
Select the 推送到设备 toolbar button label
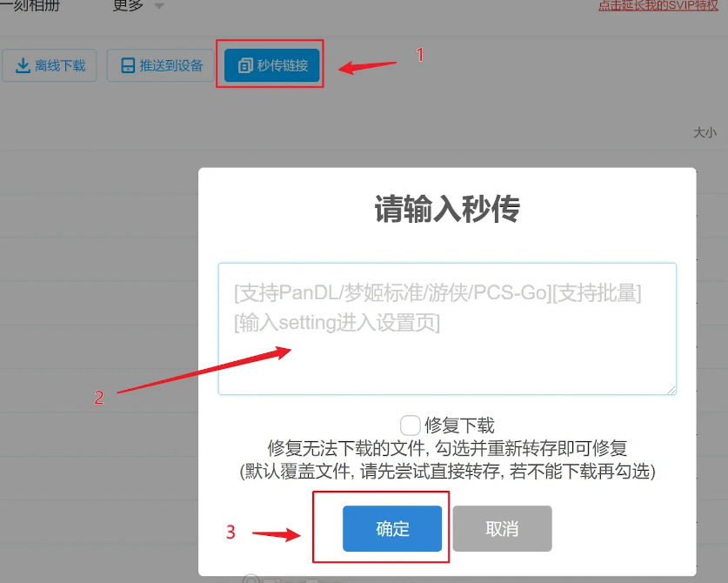(x=171, y=65)
